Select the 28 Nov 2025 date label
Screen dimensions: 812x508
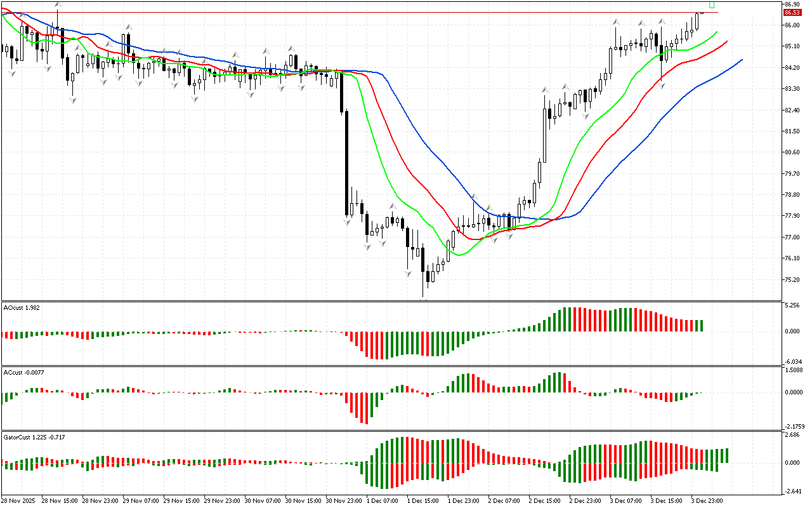pos(20,500)
